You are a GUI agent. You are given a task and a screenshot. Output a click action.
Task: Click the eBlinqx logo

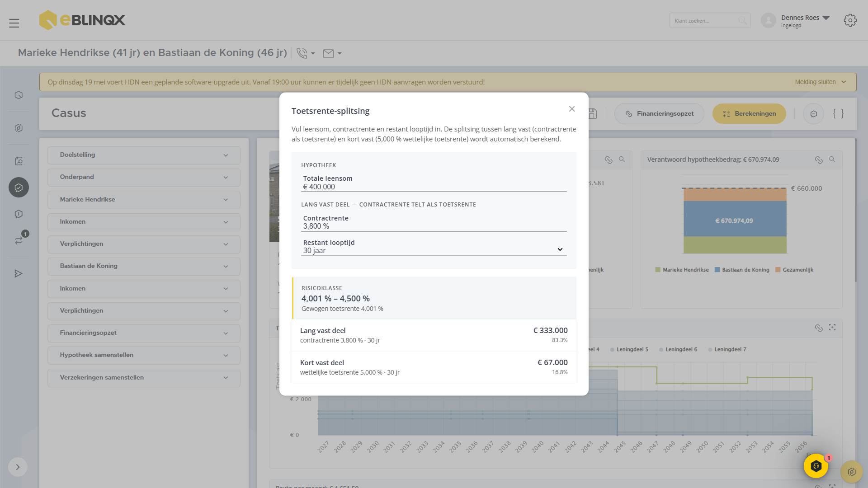pyautogui.click(x=82, y=20)
